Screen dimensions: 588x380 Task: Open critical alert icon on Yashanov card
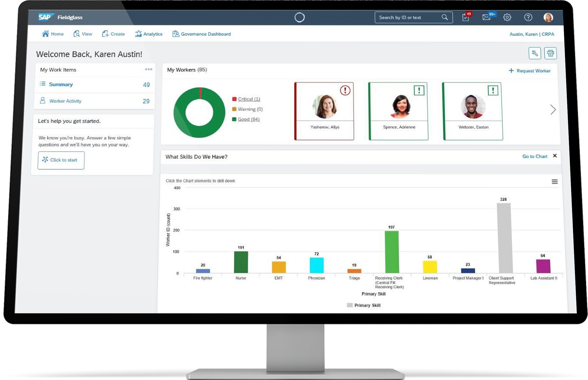tap(345, 90)
